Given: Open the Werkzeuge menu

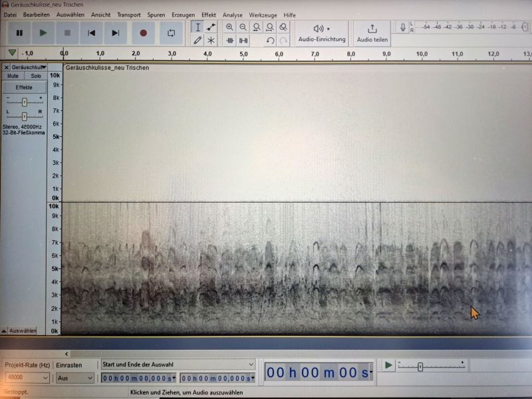Looking at the screenshot, I should pyautogui.click(x=263, y=15).
